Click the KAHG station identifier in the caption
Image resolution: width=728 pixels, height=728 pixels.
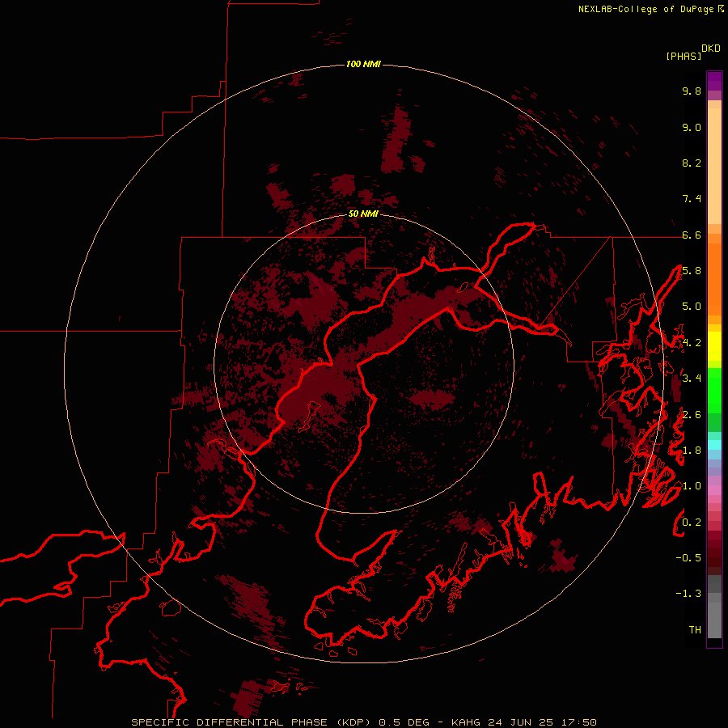tap(466, 722)
